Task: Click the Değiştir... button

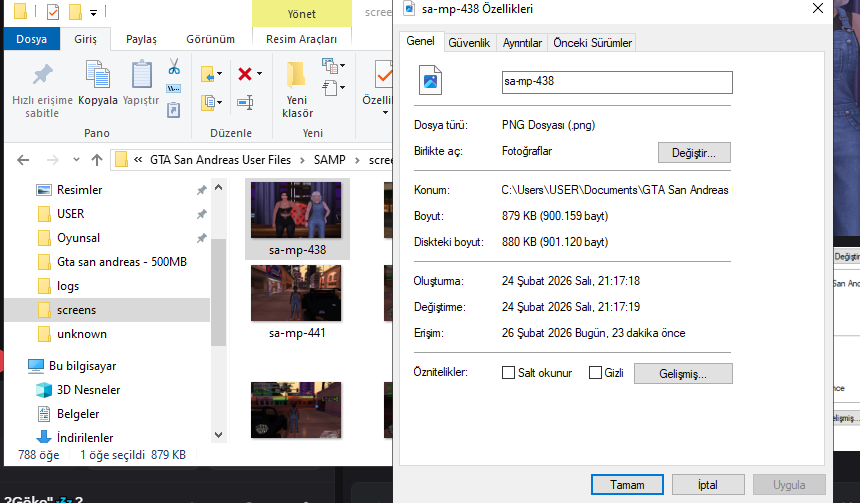Action: [694, 153]
